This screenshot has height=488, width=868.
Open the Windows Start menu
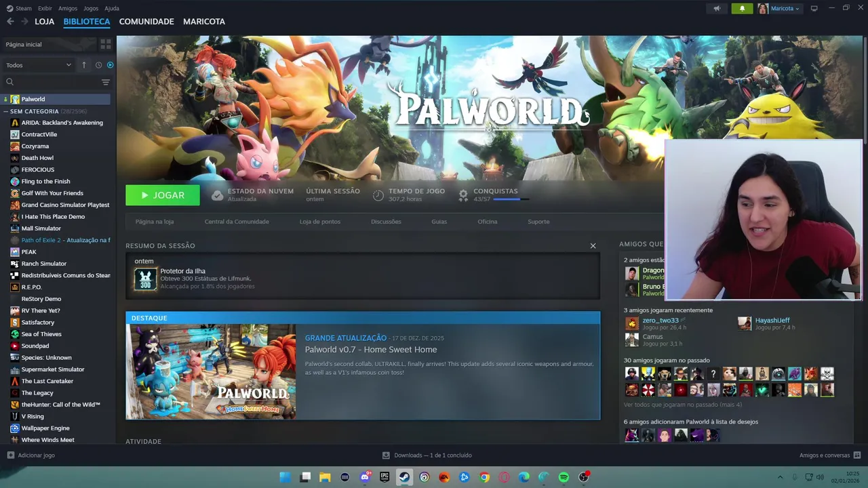[285, 477]
